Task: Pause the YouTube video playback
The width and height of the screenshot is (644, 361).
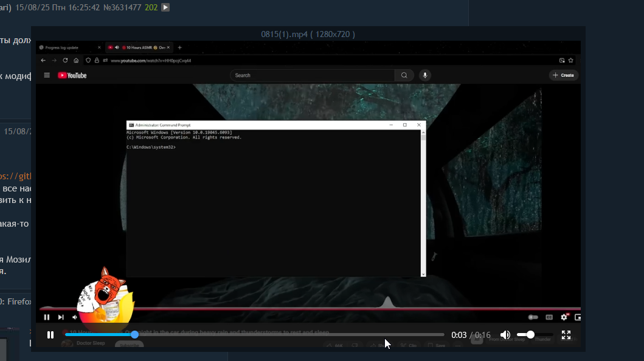Action: pos(47,317)
